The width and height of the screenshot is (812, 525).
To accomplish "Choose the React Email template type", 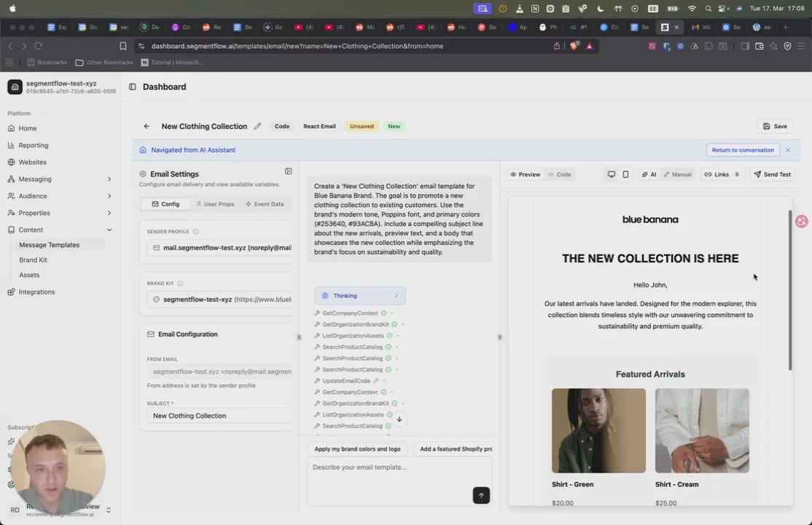I will pyautogui.click(x=319, y=126).
